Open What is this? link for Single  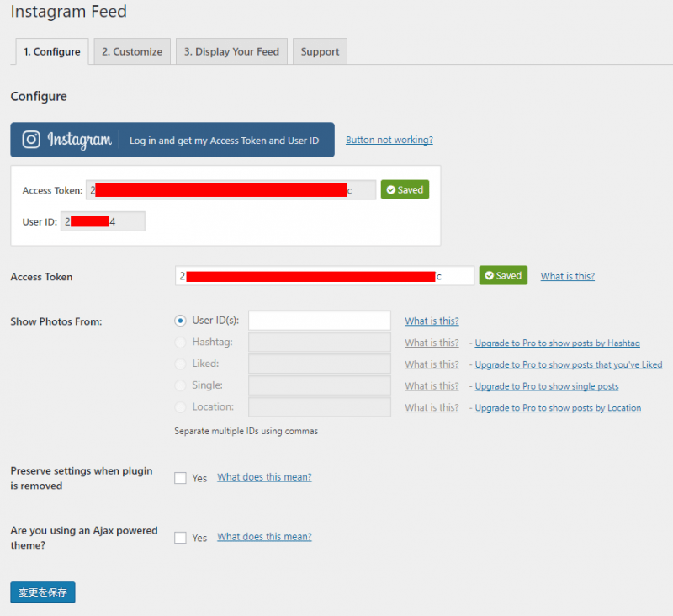(x=432, y=386)
